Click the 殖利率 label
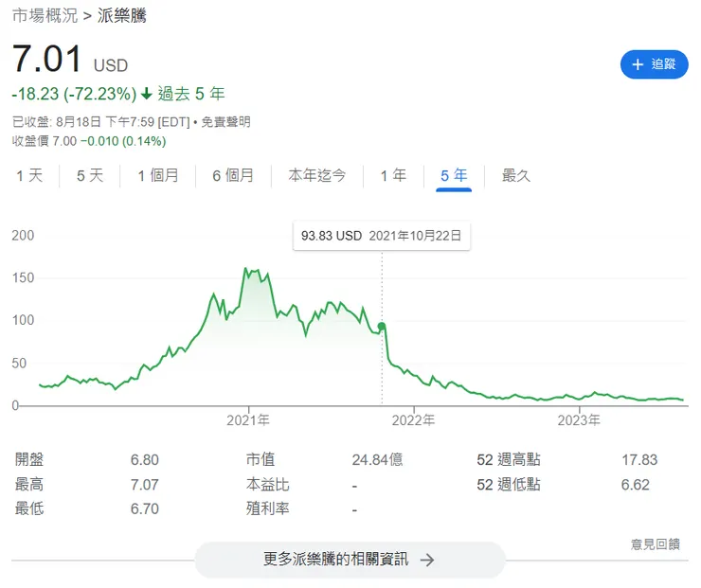Image resolution: width=701 pixels, height=588 pixels. (x=267, y=508)
